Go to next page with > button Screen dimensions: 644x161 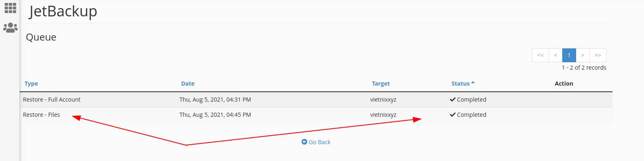(582, 55)
